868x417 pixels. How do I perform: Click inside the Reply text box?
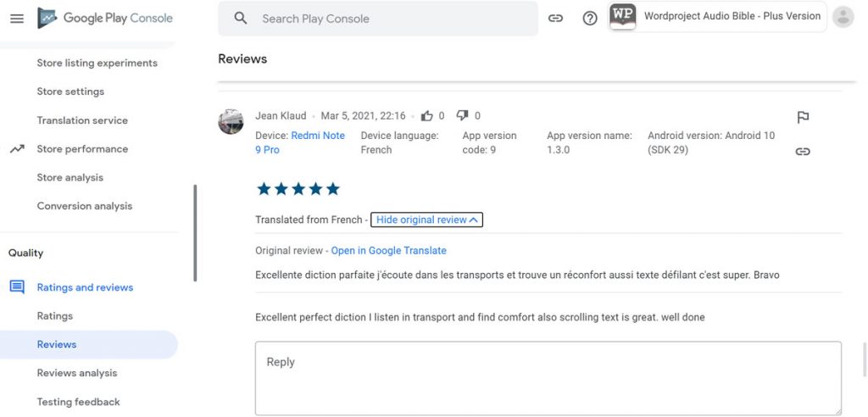[x=548, y=377]
